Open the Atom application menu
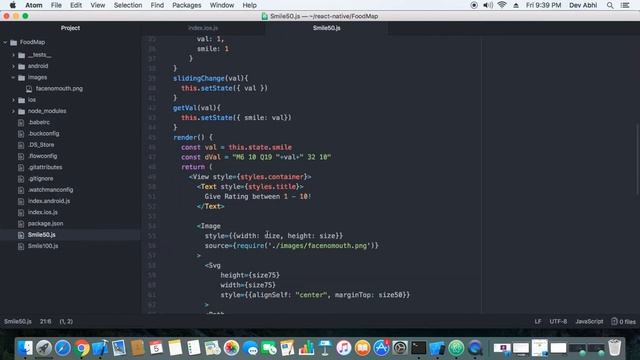640x360 pixels. pyautogui.click(x=34, y=5)
